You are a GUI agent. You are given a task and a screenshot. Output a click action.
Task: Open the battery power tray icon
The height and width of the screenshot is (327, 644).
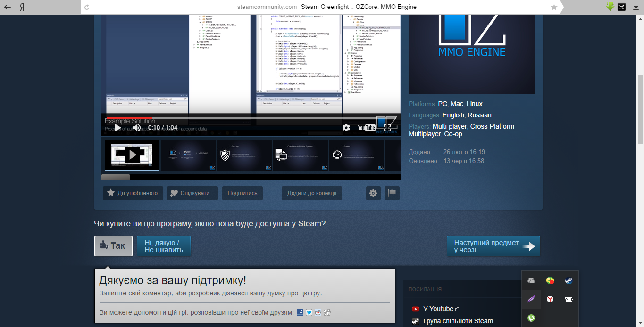[x=569, y=299]
